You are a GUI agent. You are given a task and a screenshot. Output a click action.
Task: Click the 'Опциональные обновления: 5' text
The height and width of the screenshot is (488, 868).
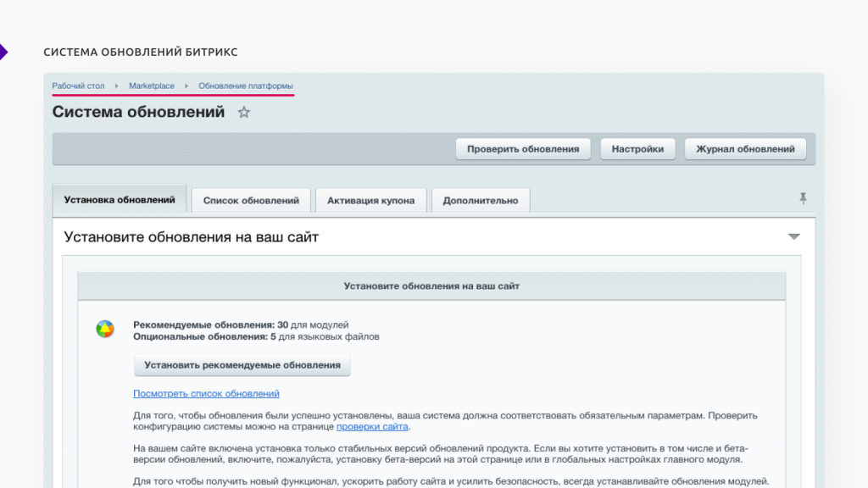tap(204, 336)
